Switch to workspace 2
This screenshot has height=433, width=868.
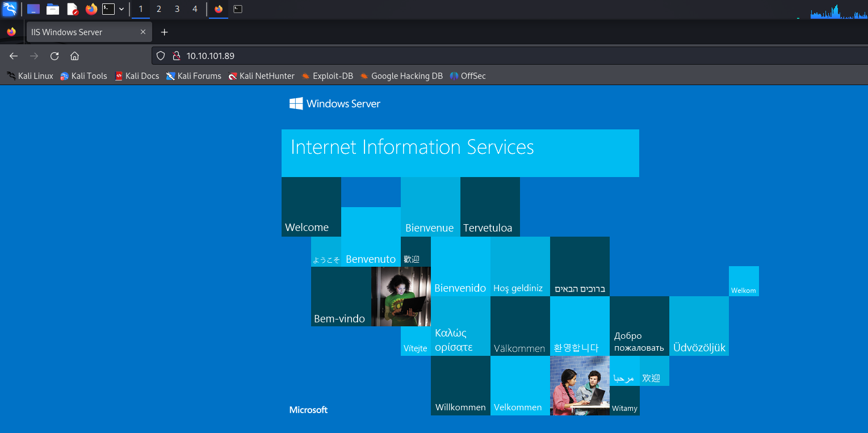(158, 9)
